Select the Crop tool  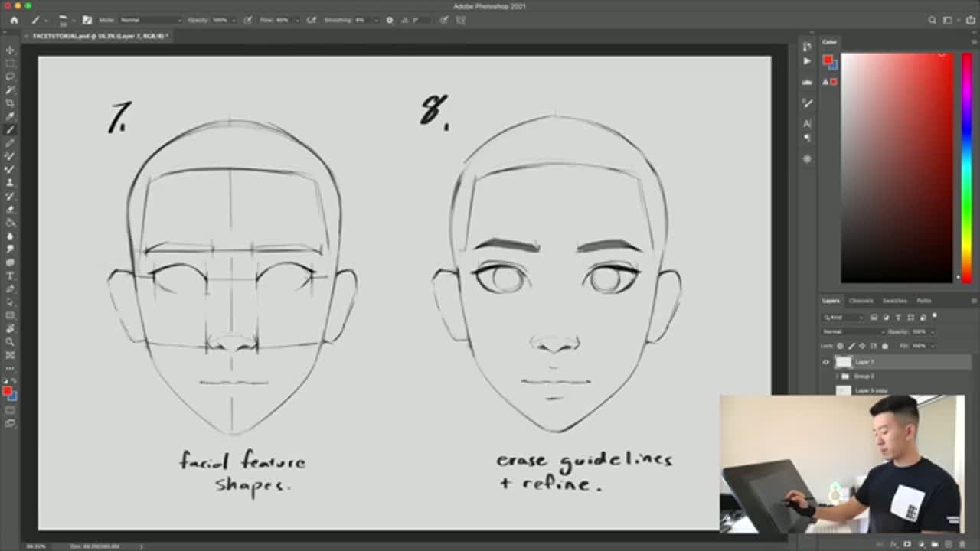point(10,103)
